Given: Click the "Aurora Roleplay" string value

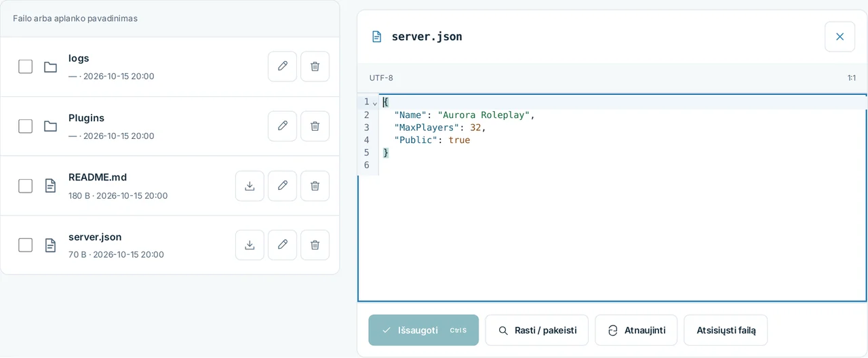Looking at the screenshot, I should tap(484, 115).
